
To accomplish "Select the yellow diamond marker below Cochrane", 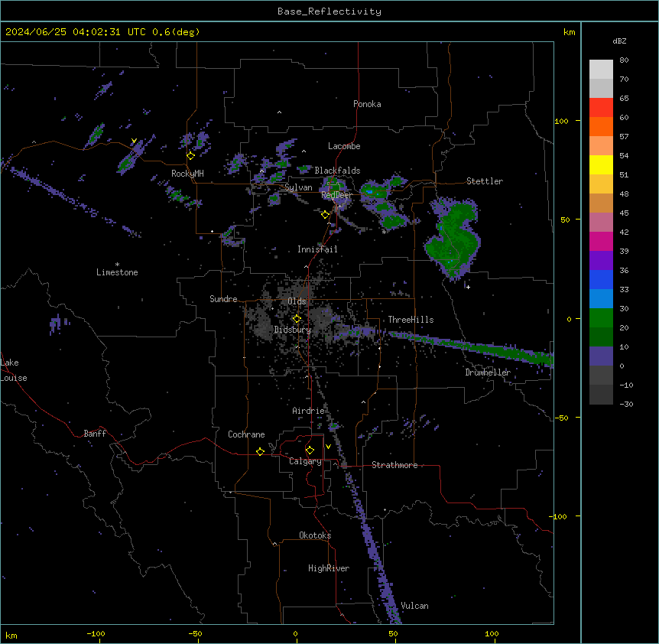I will pos(260,451).
